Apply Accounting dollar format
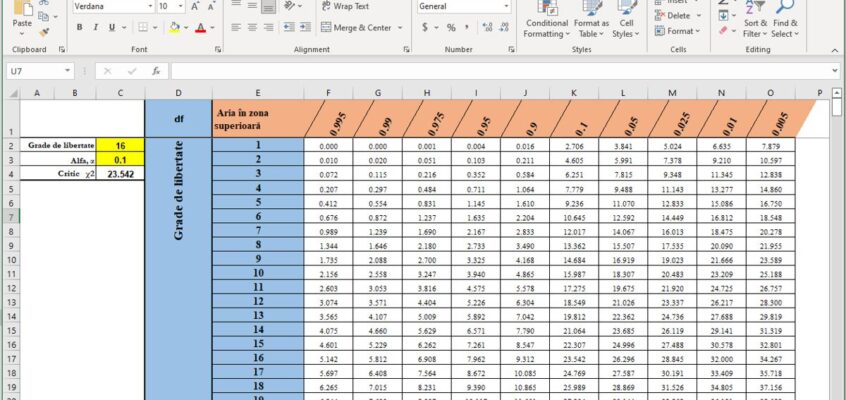Screen dimensions: 846x400 click(425, 28)
